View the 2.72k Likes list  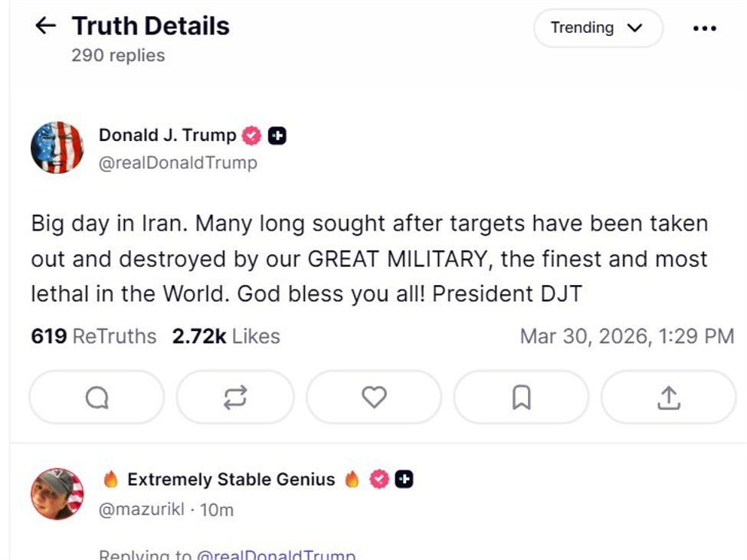coord(226,336)
